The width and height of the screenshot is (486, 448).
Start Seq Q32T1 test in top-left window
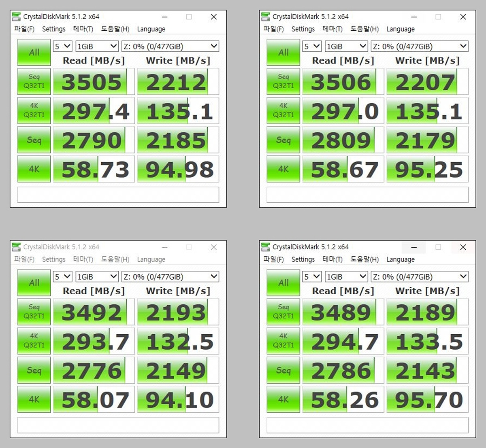point(34,81)
